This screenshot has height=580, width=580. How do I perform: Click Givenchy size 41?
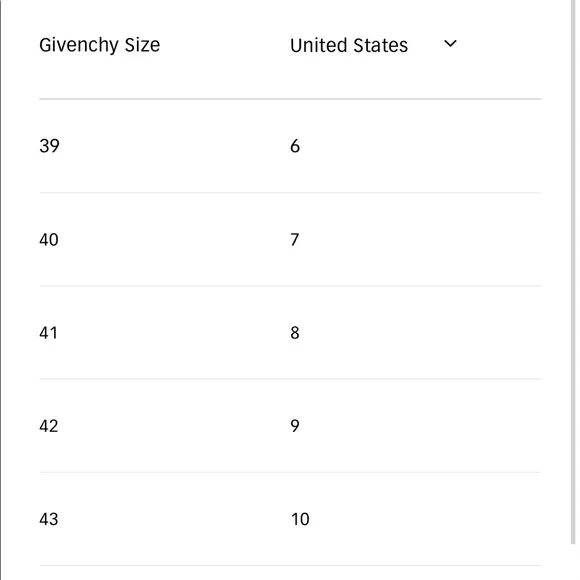pyautogui.click(x=48, y=333)
